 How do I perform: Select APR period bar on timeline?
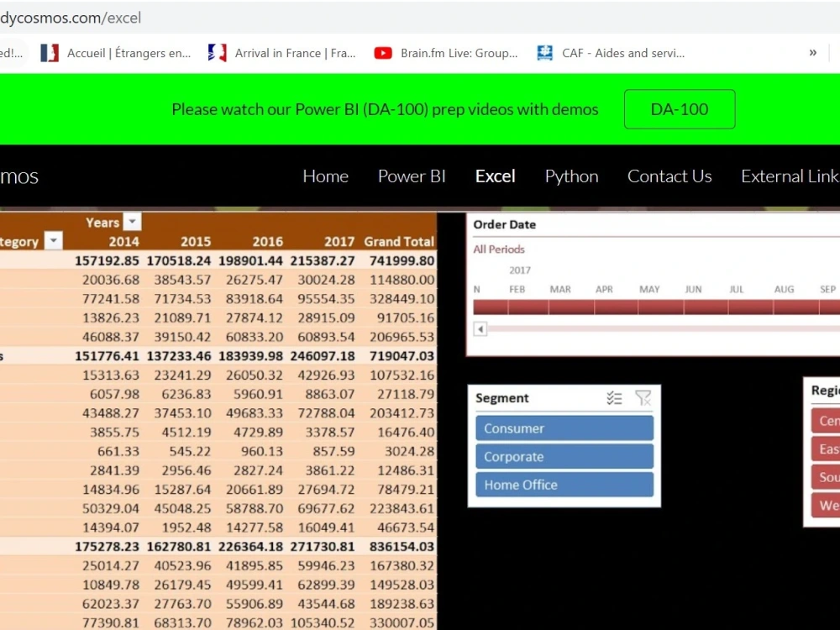[x=616, y=307]
